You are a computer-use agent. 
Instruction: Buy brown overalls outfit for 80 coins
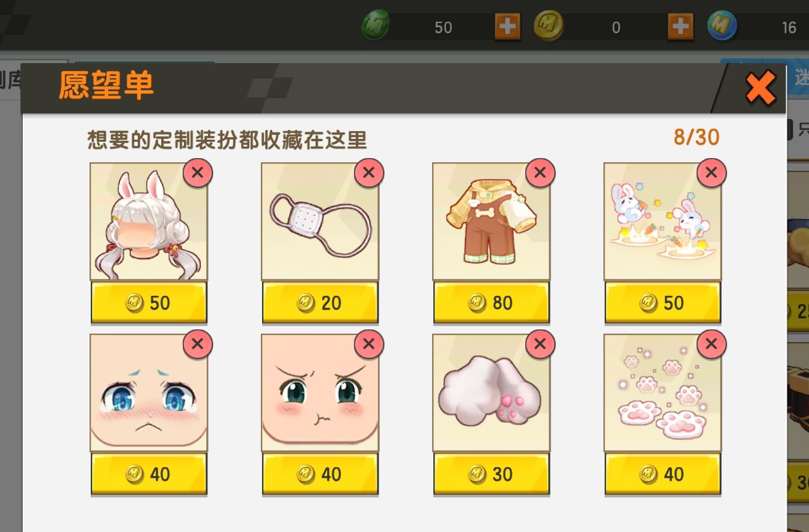[x=491, y=303]
